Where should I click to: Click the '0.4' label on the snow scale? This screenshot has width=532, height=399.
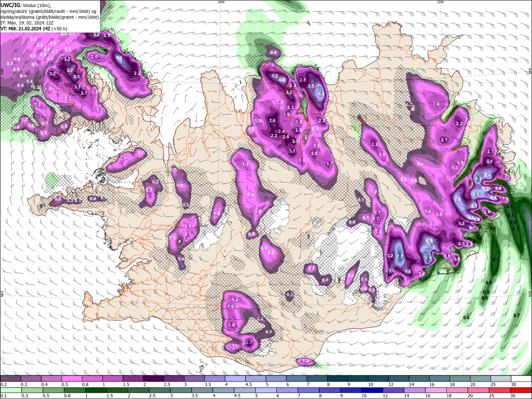pos(44,384)
